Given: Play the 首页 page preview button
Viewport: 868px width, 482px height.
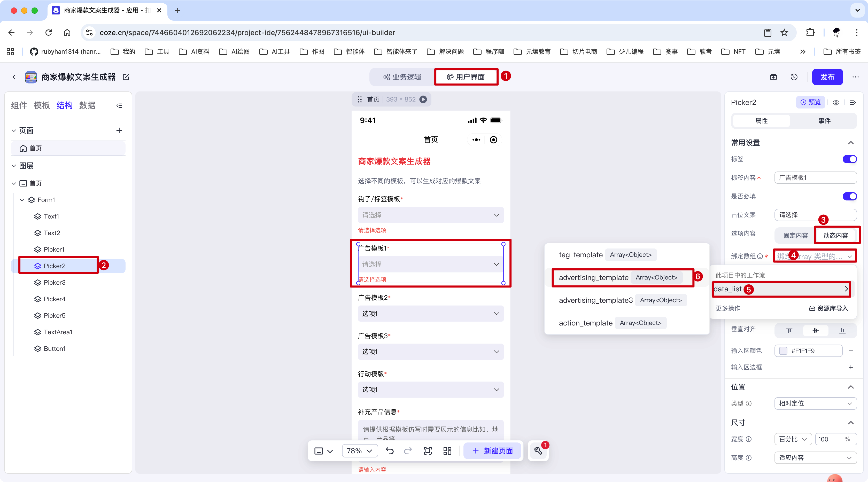Looking at the screenshot, I should [x=423, y=99].
